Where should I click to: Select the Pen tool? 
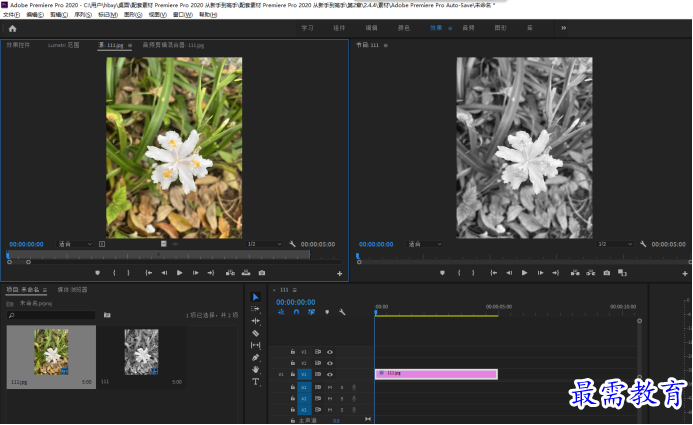coord(255,357)
